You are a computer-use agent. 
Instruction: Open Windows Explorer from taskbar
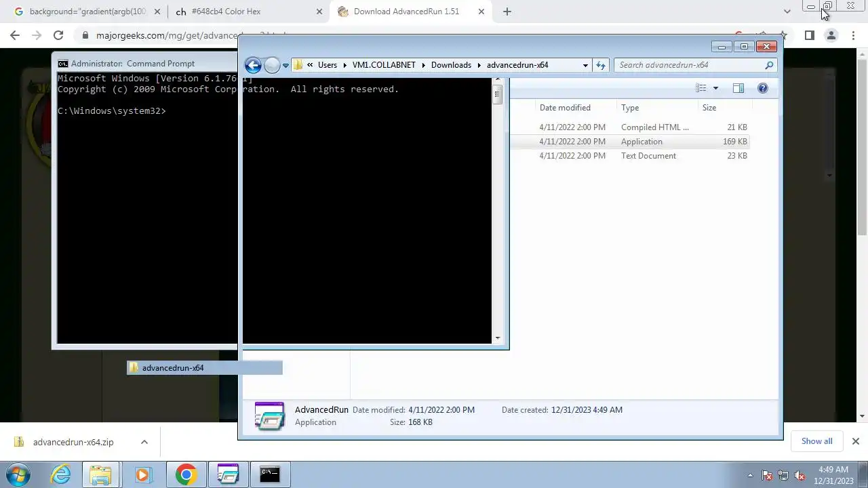(100, 474)
